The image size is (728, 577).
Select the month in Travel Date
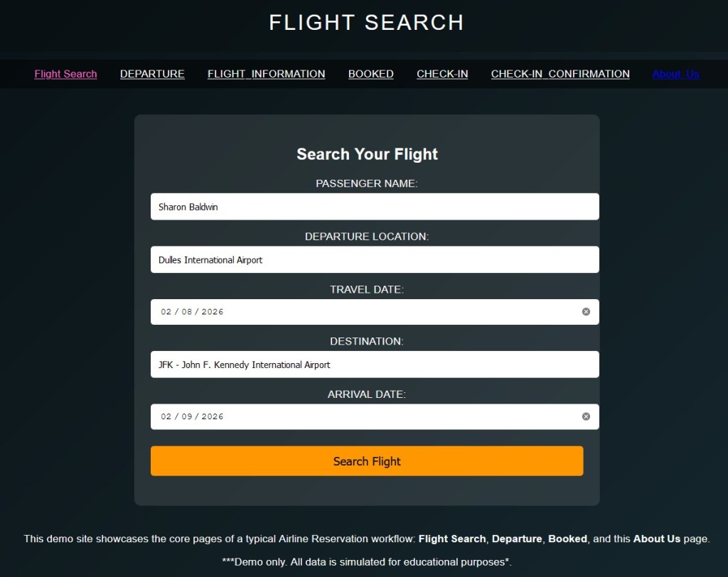(166, 312)
